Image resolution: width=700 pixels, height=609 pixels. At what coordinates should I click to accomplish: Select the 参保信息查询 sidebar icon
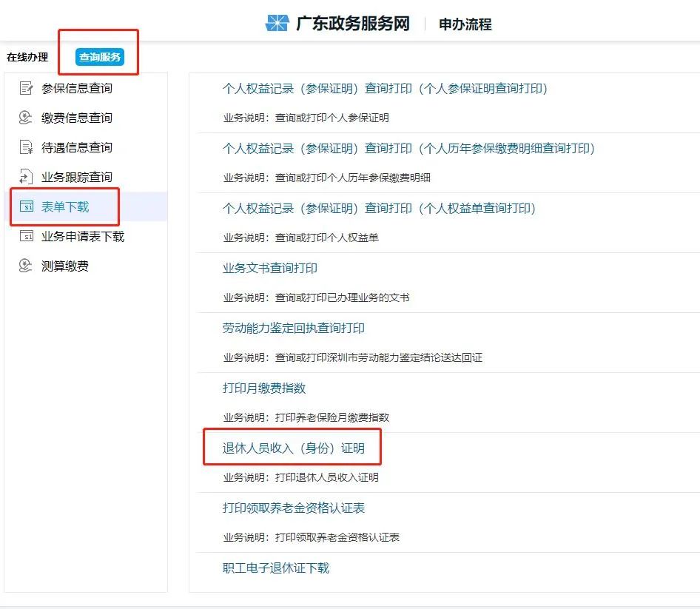24,88
